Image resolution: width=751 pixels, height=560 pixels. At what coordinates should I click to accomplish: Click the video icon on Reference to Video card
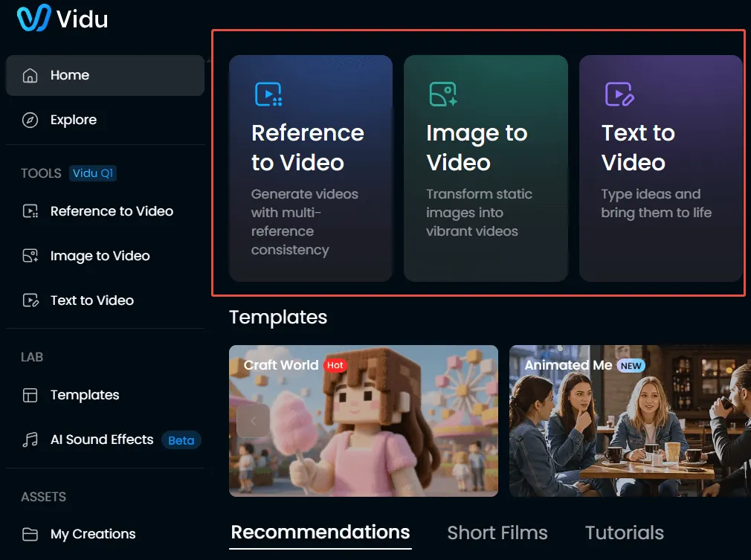[x=268, y=93]
